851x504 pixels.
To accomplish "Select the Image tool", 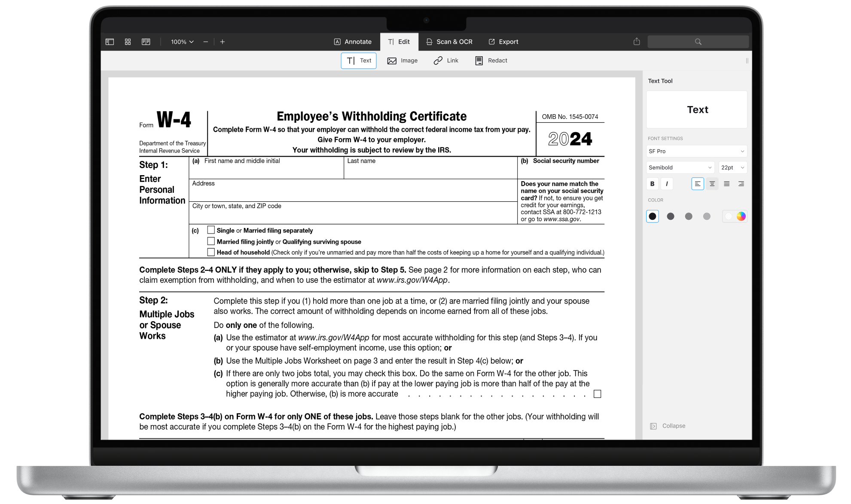I will point(402,60).
